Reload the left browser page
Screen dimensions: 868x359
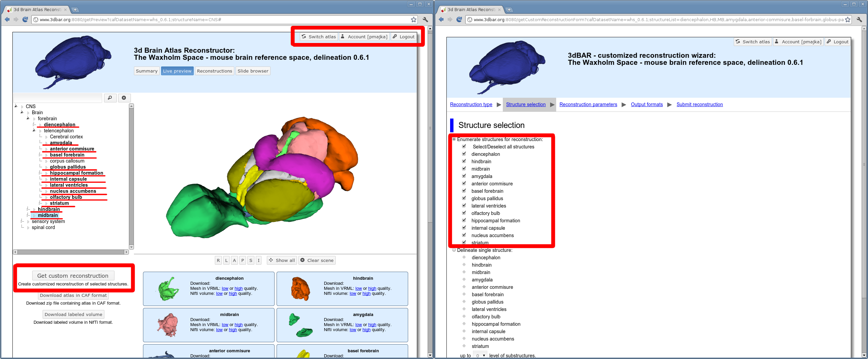[x=25, y=19]
